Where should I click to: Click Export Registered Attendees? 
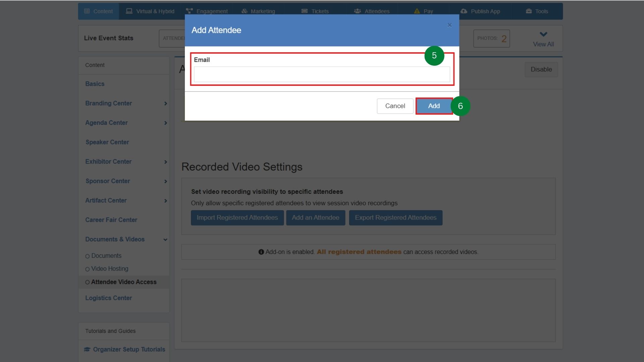pos(395,218)
